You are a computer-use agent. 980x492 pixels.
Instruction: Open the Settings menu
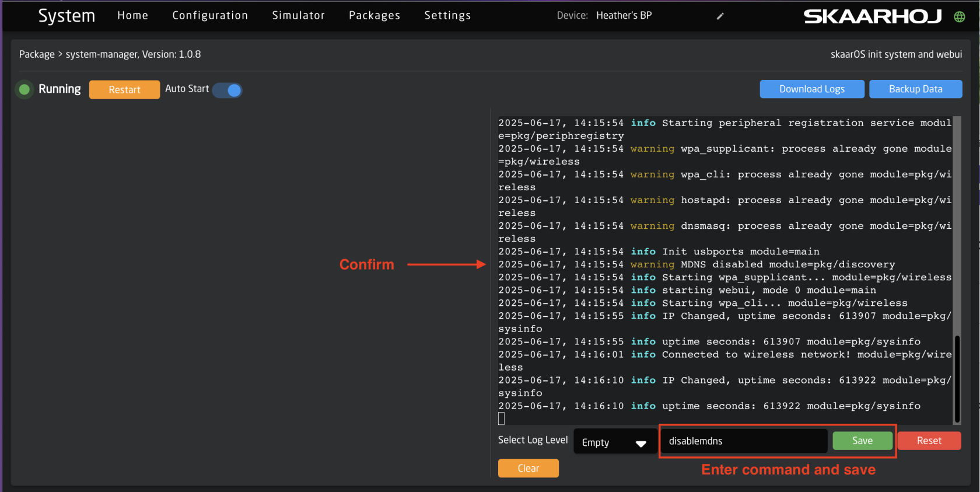coord(447,16)
